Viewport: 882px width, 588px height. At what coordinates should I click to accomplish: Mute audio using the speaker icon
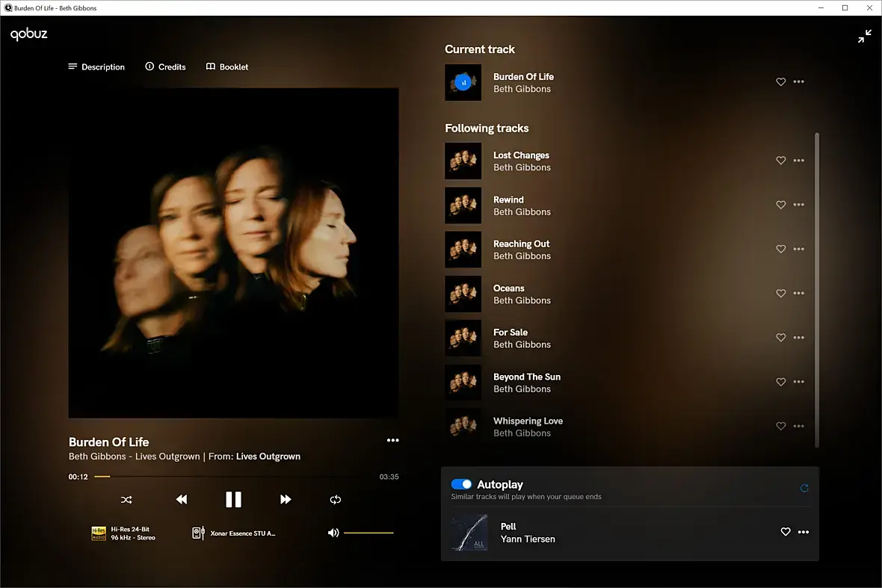tap(333, 533)
